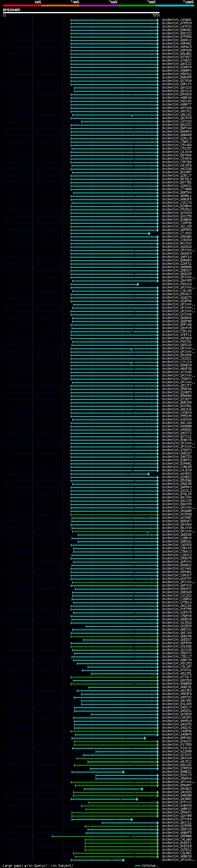Select hit UniRef100_B9FUD2
Image resolution: width=197 pixels, height=868 pixels.
pos(177,738)
